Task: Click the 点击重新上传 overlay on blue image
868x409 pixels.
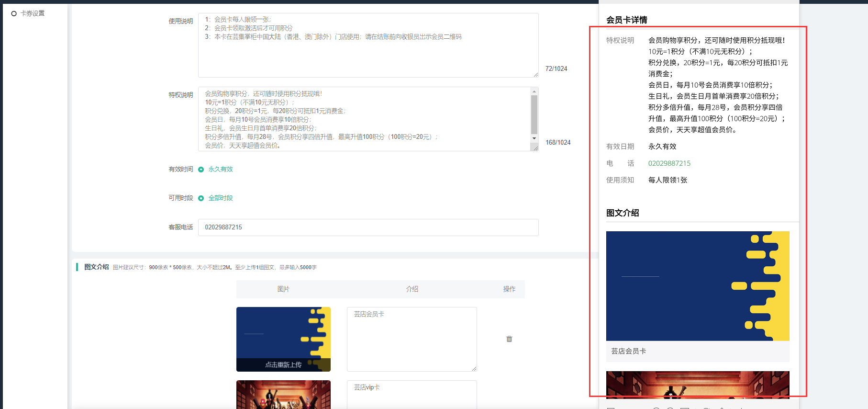Action: pos(283,364)
